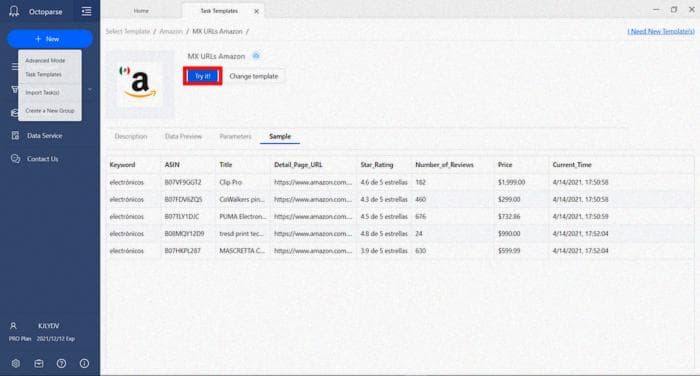Click the icon beside MX URLs Amazon title
The width and height of the screenshot is (700, 376).
coord(256,56)
